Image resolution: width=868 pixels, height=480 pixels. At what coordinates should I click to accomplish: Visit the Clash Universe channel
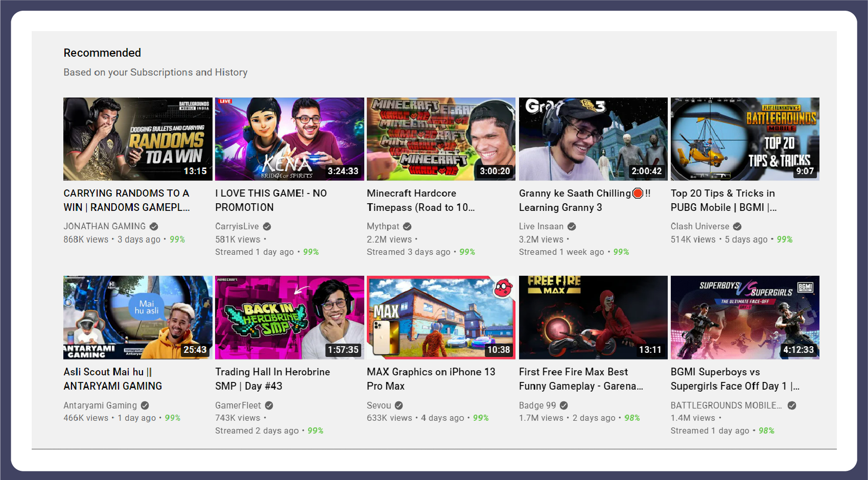point(700,226)
